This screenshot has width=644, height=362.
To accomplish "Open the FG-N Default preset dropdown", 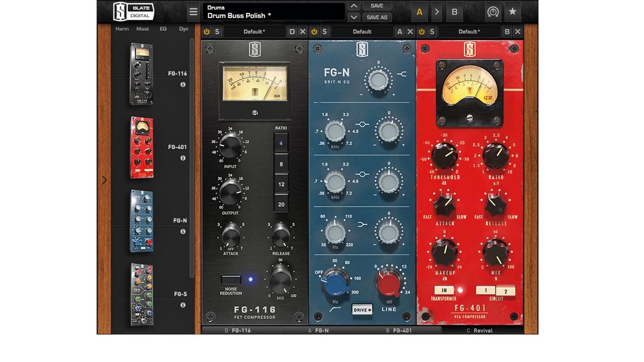I will (x=362, y=32).
